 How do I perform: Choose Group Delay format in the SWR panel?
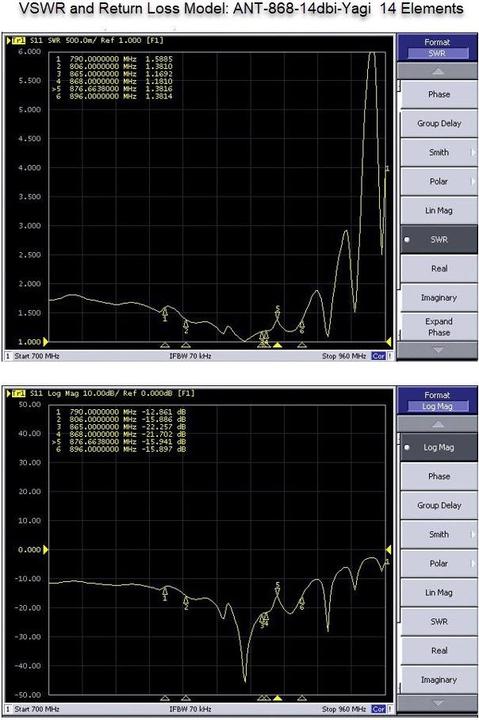pyautogui.click(x=439, y=123)
